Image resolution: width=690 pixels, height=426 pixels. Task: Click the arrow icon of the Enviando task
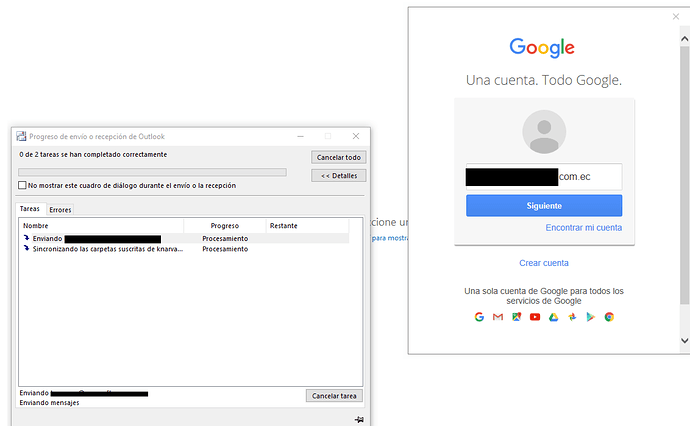[26, 238]
